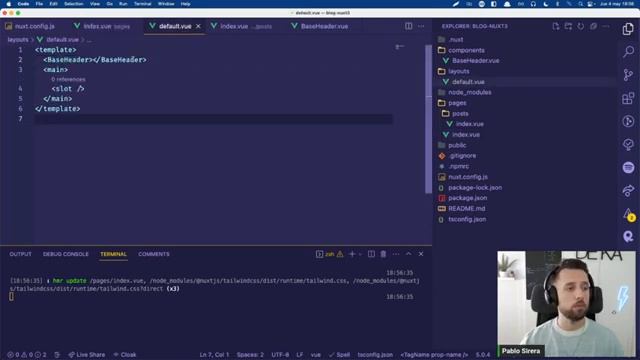Viewport: 640px width, 360px height.
Task: Click Live Share in status bar
Action: click(x=87, y=355)
